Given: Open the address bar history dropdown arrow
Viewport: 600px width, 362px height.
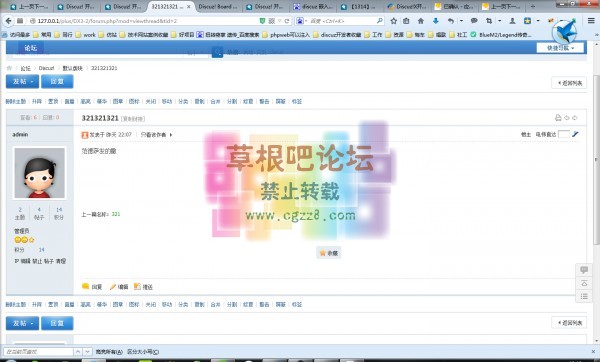Looking at the screenshot, I should (280, 21).
